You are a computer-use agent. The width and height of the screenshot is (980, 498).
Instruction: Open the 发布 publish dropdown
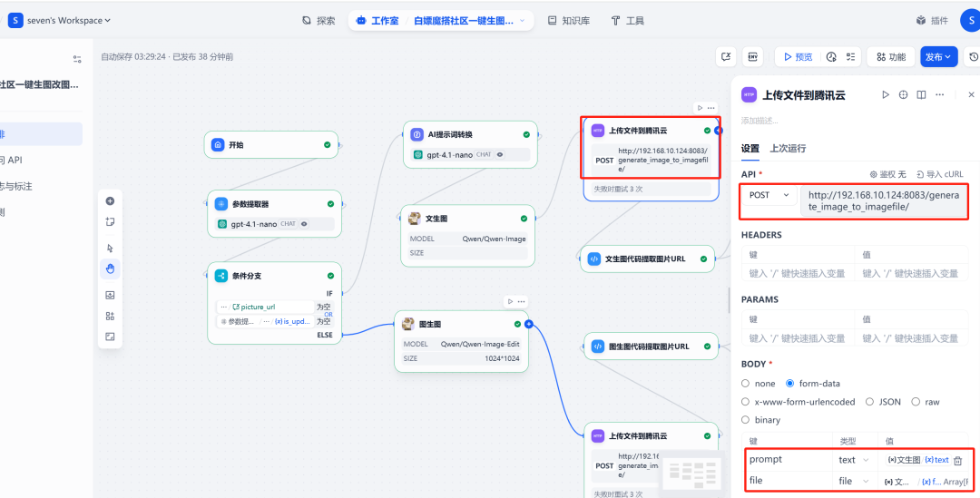[939, 57]
